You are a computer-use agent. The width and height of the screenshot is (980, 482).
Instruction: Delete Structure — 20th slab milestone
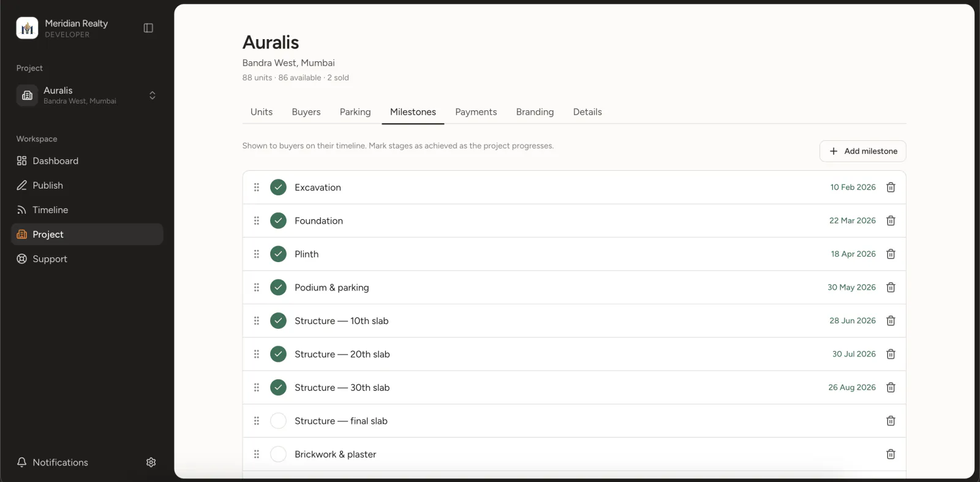tap(891, 354)
